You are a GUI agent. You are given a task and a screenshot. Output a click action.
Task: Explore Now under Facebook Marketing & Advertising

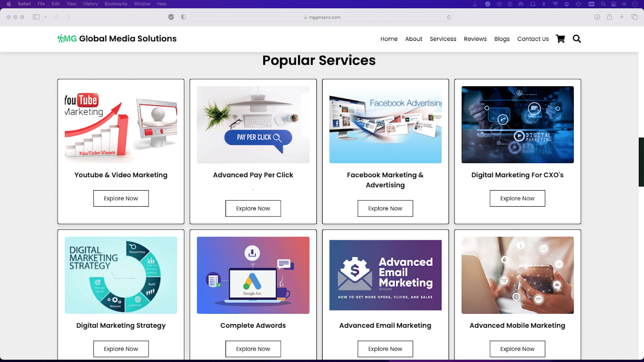[x=385, y=208]
